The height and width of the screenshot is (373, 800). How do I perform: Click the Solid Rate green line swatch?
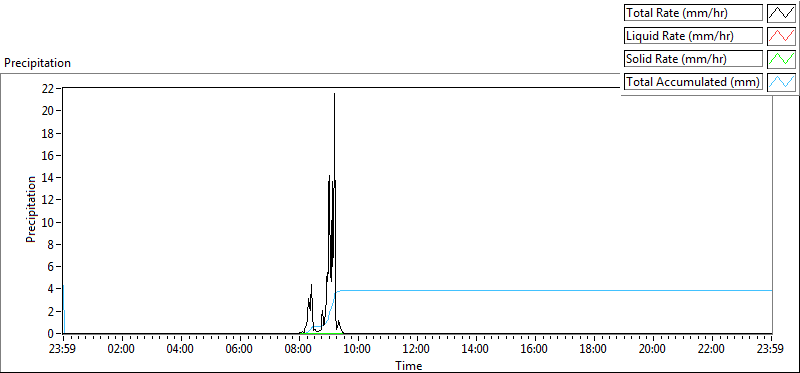click(x=781, y=59)
